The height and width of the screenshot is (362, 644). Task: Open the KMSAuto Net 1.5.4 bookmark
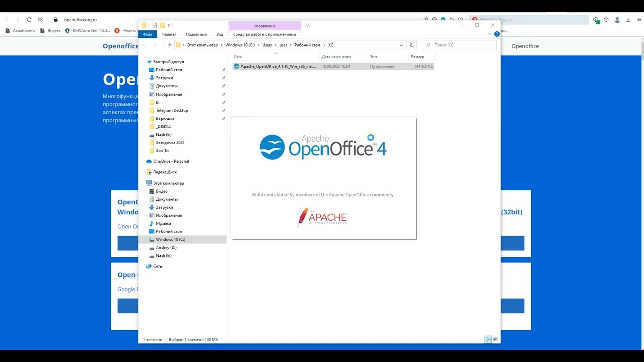click(x=88, y=31)
